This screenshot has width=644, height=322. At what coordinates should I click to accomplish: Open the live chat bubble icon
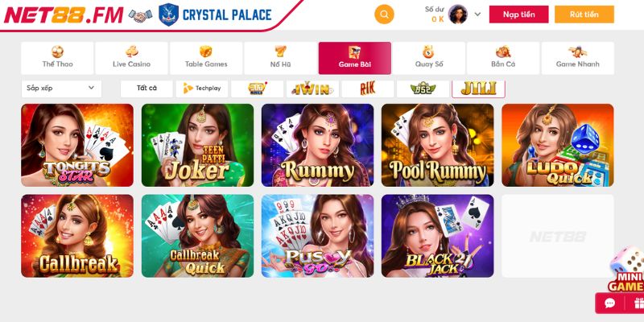click(x=610, y=303)
